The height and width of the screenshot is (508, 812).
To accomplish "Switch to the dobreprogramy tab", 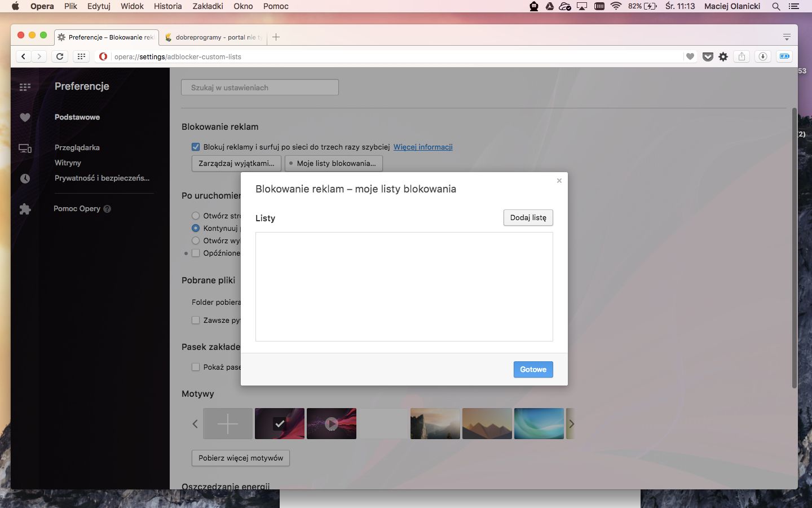I will coord(214,37).
